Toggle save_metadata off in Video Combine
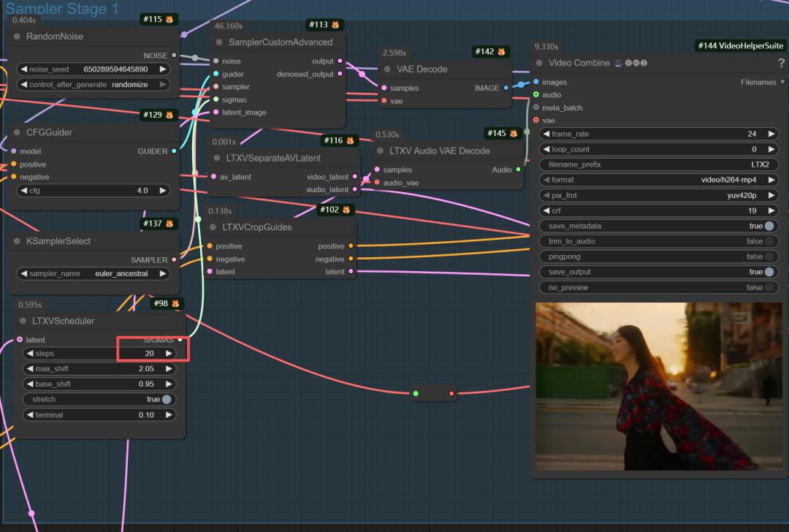Screen dimensions: 789x532 click(769, 227)
